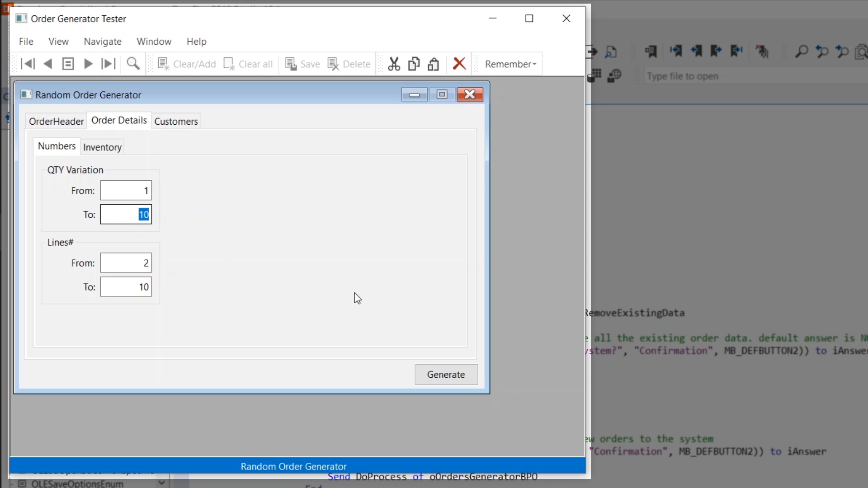The width and height of the screenshot is (868, 488).
Task: Click the Lines# To input field
Action: (x=126, y=287)
